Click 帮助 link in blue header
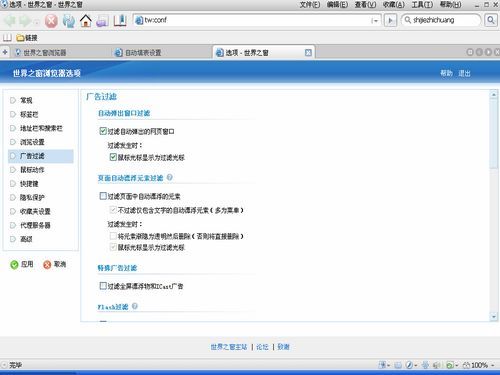Viewport: 500px width, 375px height. [446, 73]
